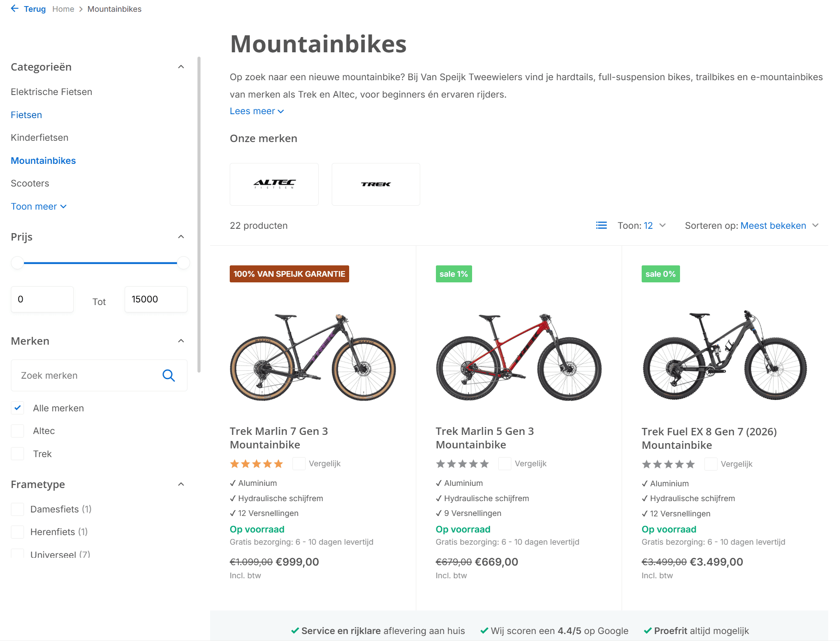Click the minimum price slider handle
The width and height of the screenshot is (840, 641).
(x=17, y=263)
